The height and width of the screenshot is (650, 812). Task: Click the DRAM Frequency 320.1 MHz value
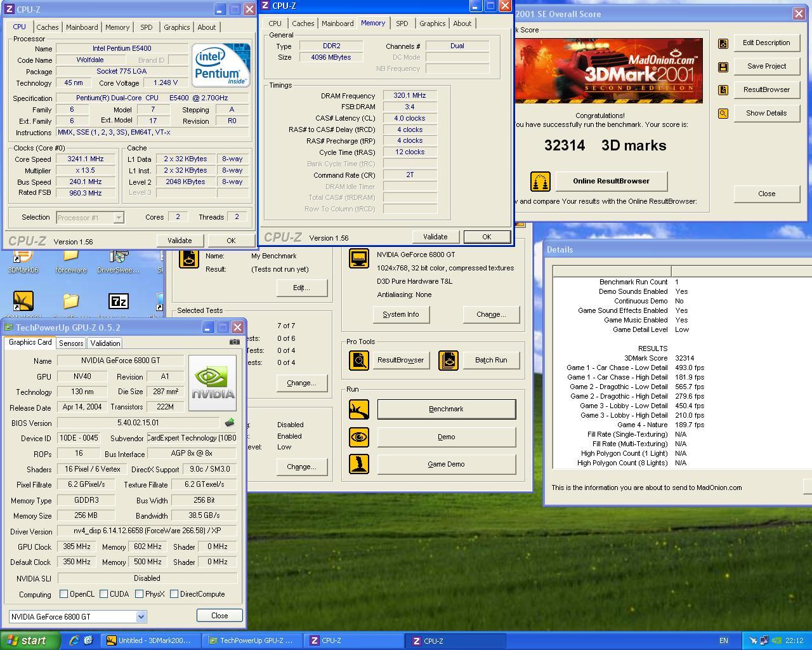pos(410,95)
